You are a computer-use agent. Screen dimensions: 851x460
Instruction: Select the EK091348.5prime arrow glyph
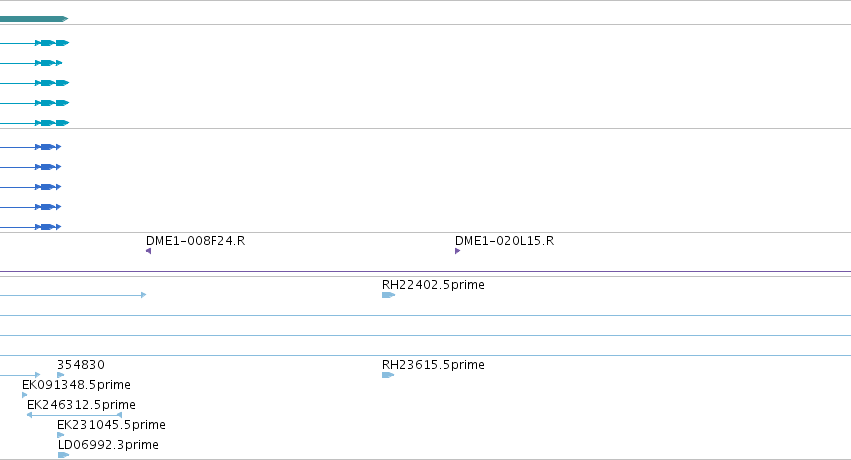24,395
